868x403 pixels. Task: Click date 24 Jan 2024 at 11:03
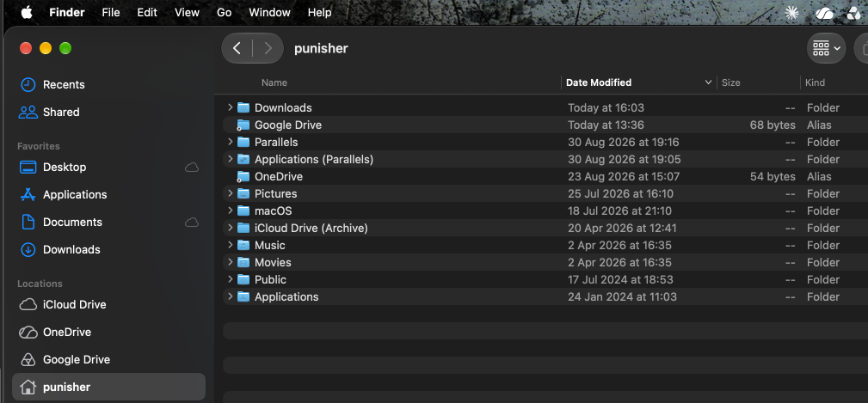622,296
